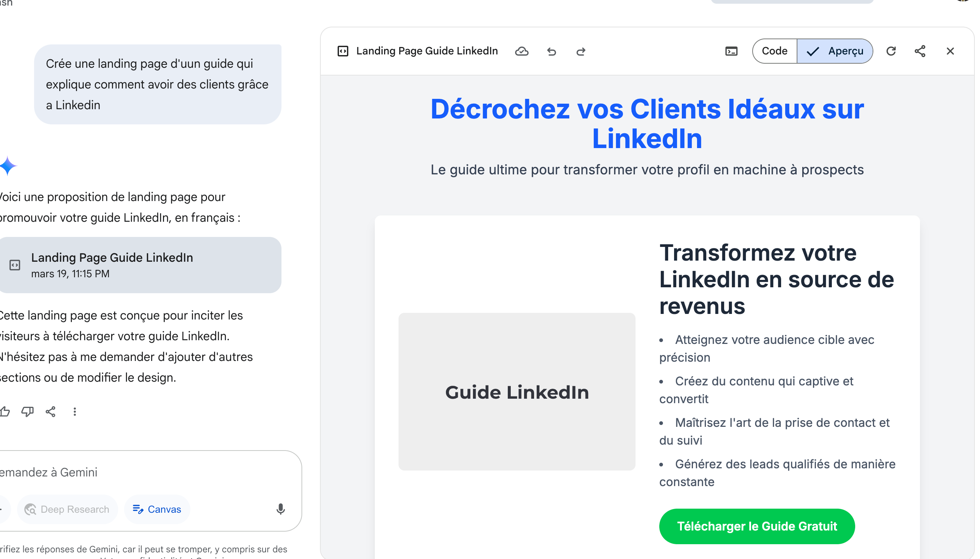
Task: Refresh the canvas preview
Action: [x=890, y=51]
